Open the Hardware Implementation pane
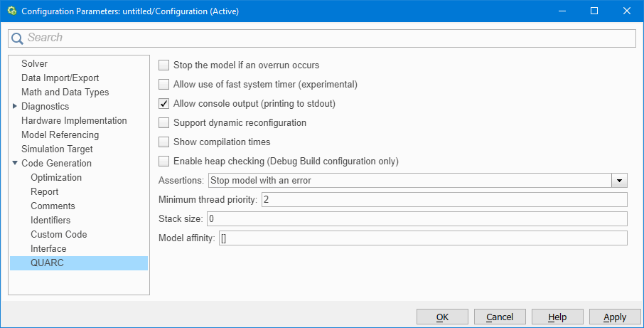This screenshot has width=644, height=328. [x=74, y=121]
